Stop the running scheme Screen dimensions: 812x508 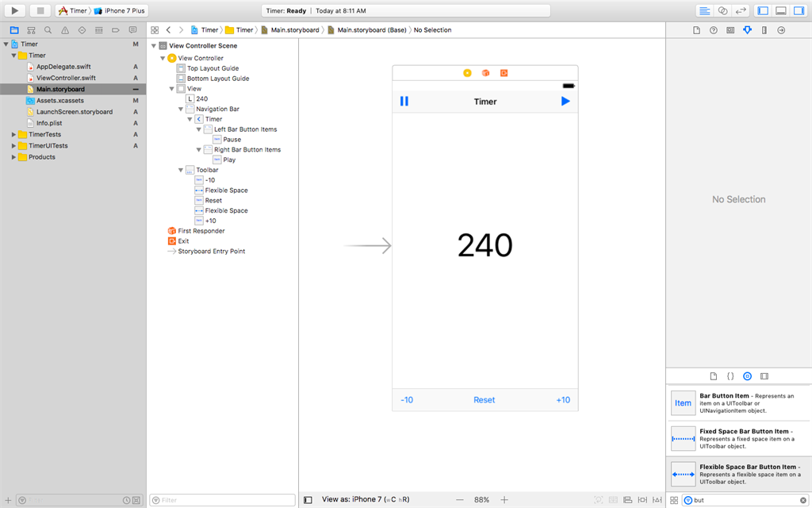click(40, 10)
